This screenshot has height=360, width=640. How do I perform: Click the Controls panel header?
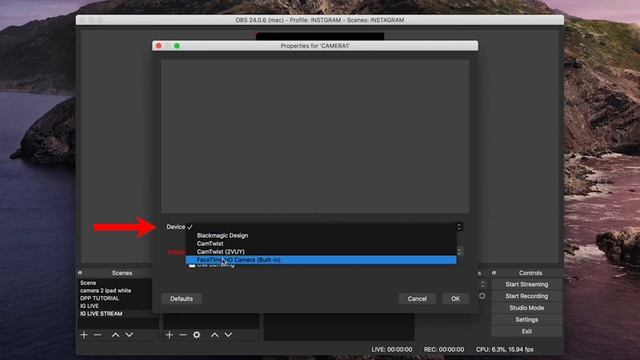(x=530, y=273)
